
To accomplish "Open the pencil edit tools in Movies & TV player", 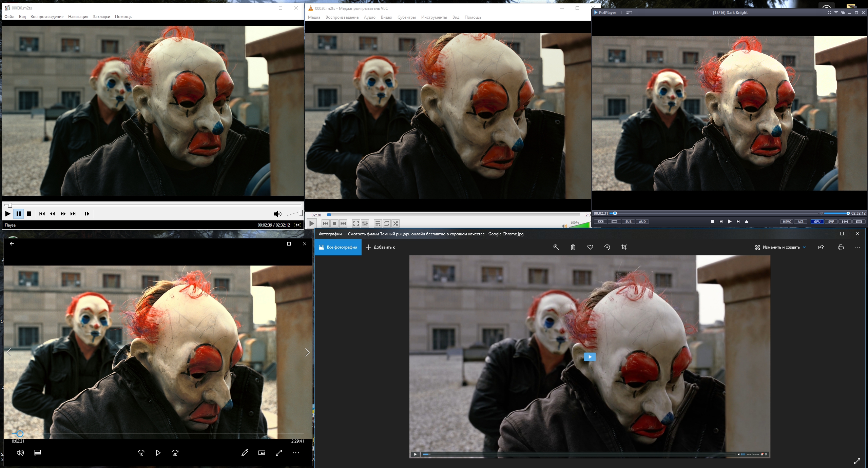I will tap(245, 453).
